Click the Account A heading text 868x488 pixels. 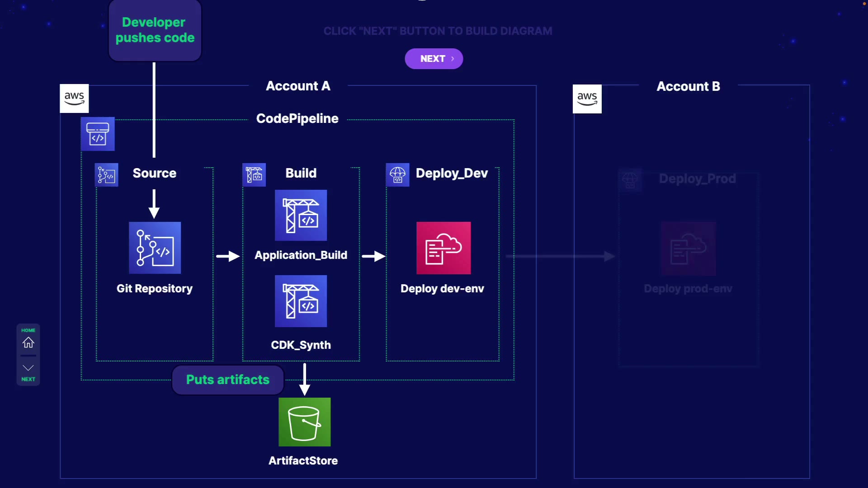click(x=298, y=86)
